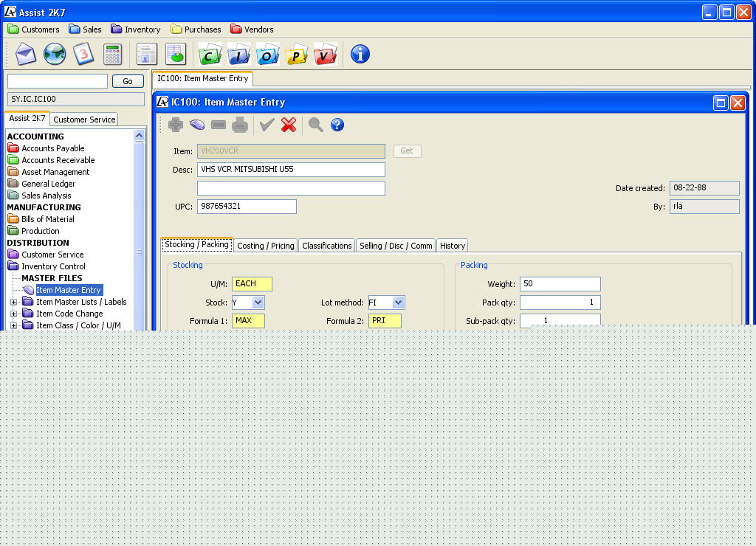Screen dimensions: 756x546
Task: Click the Get button beside Item
Action: (407, 151)
